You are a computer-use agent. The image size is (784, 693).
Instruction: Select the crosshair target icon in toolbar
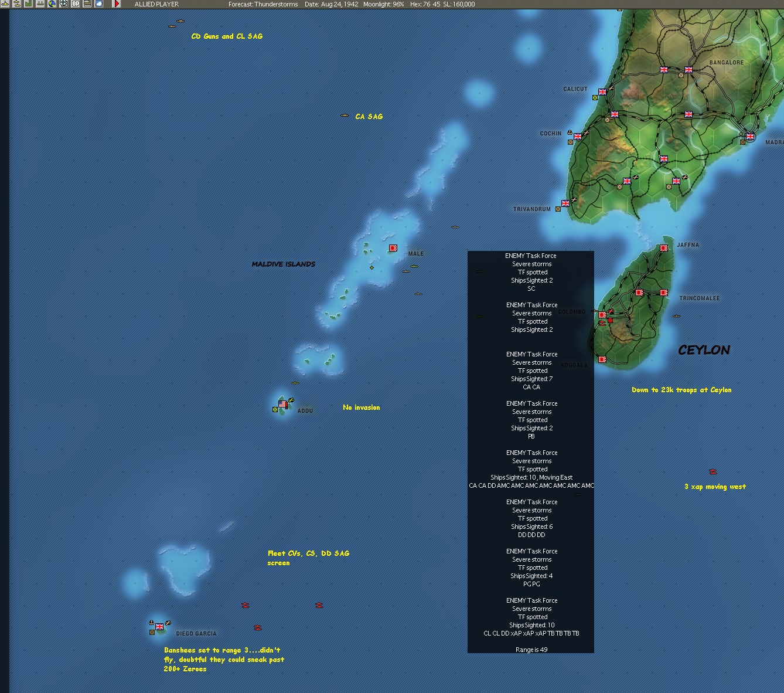click(64, 4)
